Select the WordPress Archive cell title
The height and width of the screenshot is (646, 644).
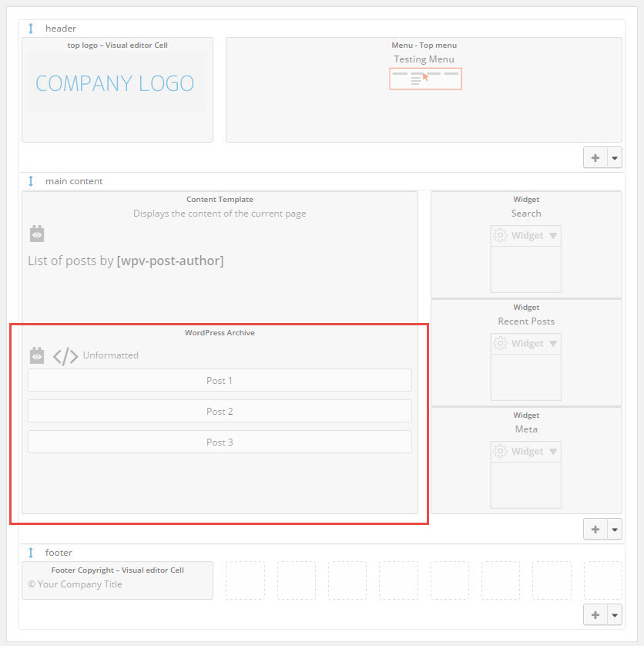click(x=220, y=333)
